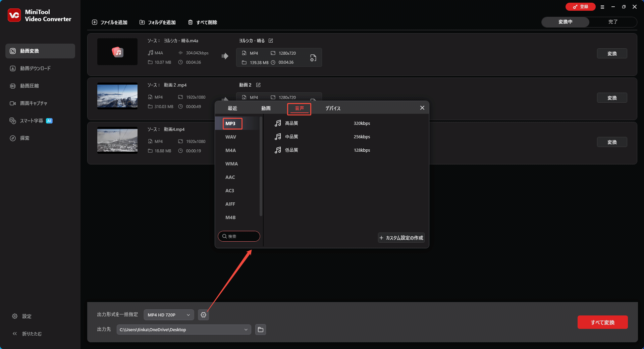Click the ファイルを追加 icon

[x=95, y=22]
